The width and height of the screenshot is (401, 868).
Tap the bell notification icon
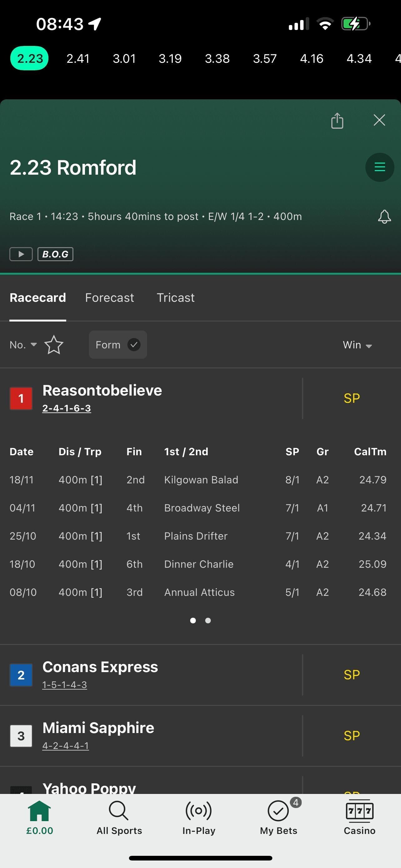click(x=384, y=217)
